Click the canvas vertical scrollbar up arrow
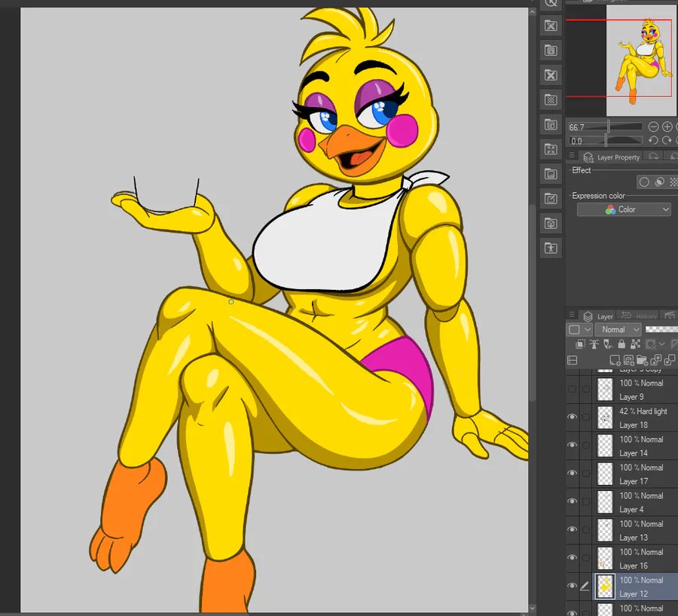Screen dimensions: 678x616 [533, 11]
